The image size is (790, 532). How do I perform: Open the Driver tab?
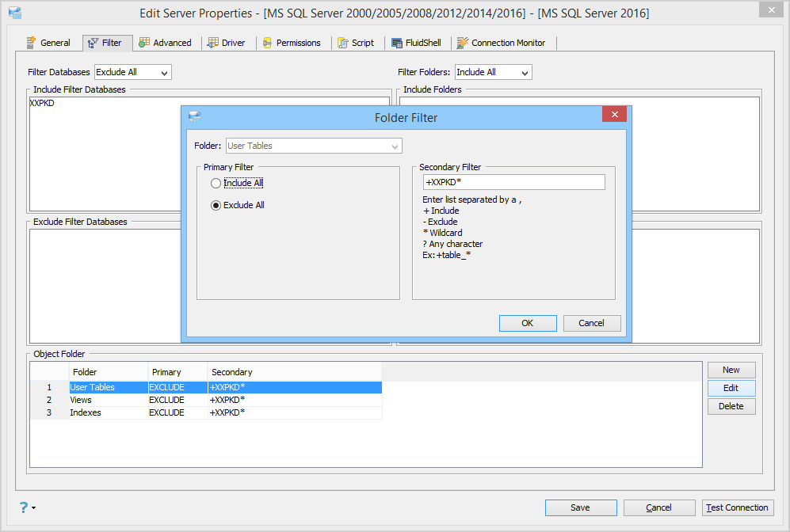point(227,43)
